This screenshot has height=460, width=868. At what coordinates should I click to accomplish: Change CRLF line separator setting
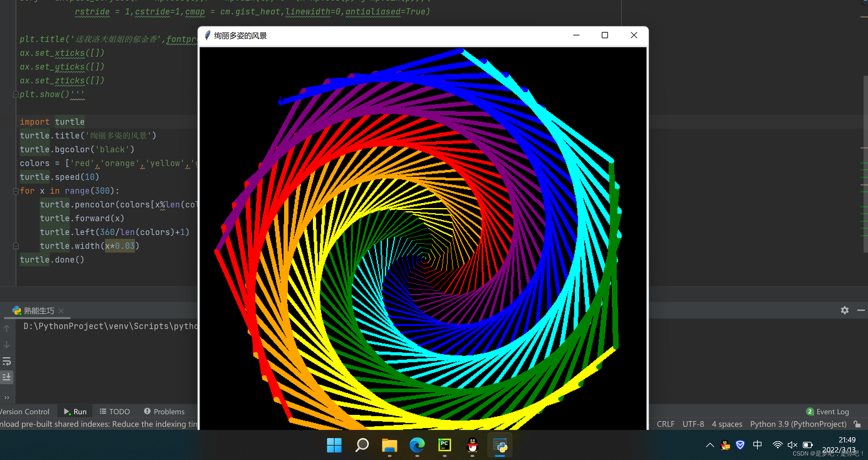click(x=665, y=424)
